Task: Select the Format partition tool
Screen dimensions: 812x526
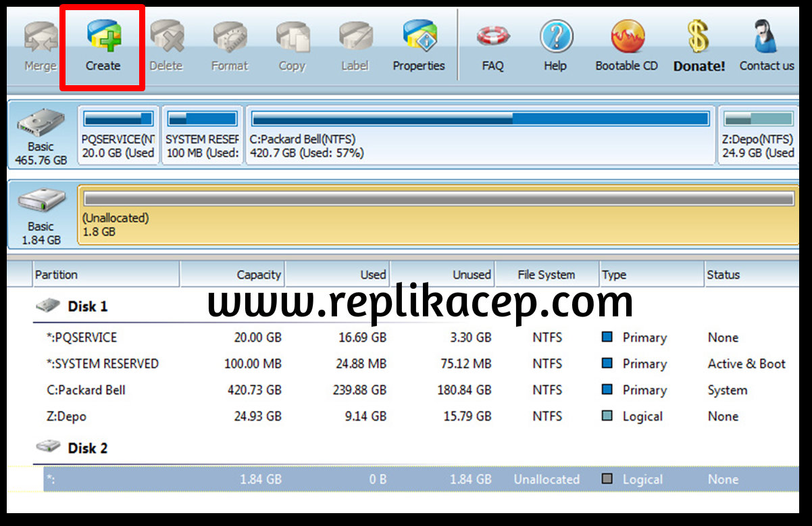Action: point(230,45)
